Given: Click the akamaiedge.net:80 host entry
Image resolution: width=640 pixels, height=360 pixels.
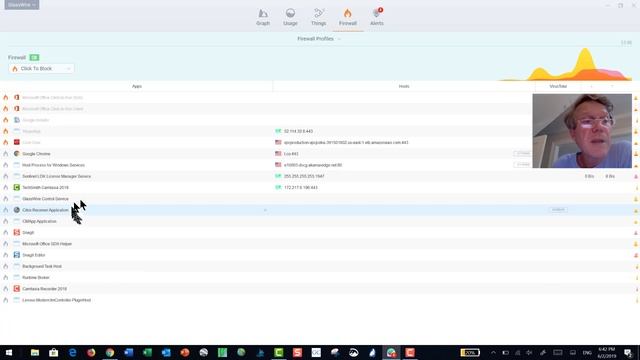Looking at the screenshot, I should [313, 165].
